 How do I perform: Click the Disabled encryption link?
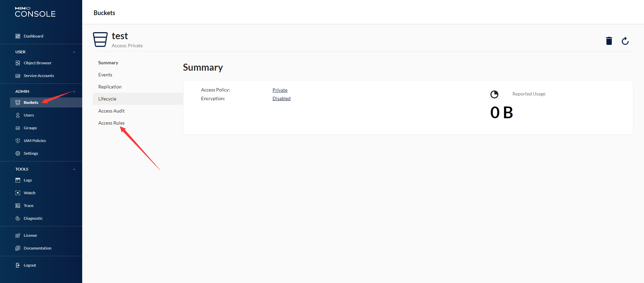point(281,98)
